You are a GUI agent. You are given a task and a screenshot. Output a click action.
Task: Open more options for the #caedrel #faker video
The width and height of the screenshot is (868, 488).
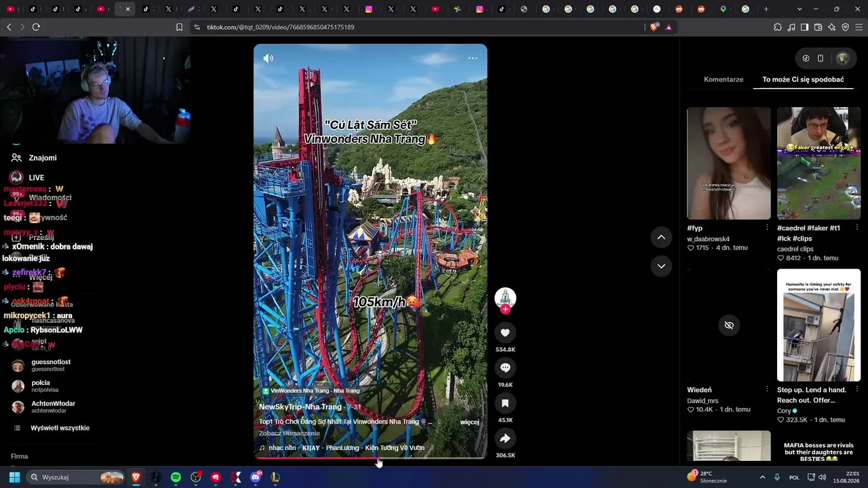[856, 228]
